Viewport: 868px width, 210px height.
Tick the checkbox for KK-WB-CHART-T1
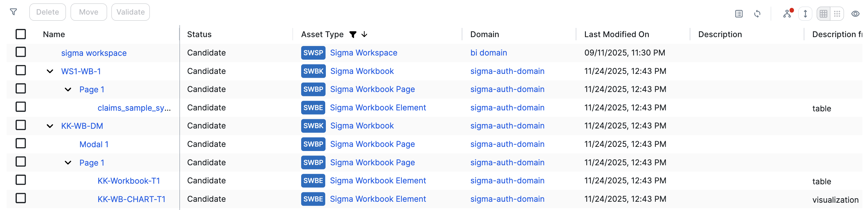tap(21, 199)
